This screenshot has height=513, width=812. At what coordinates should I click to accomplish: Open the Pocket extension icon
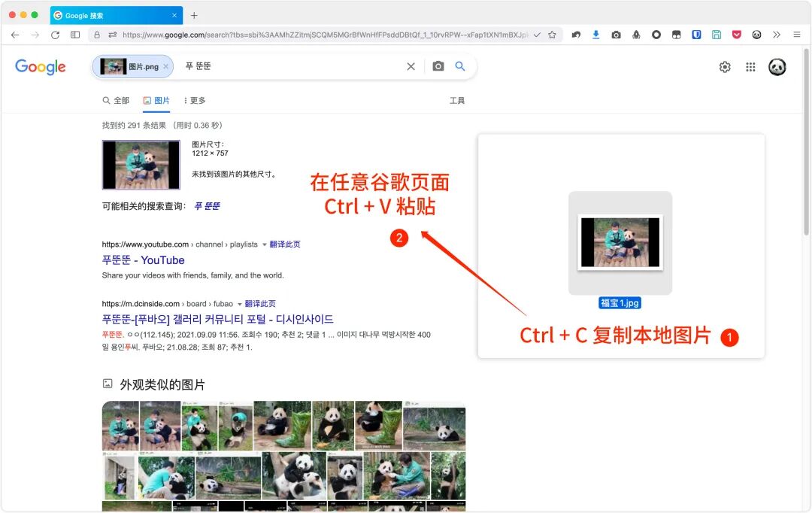[x=736, y=35]
